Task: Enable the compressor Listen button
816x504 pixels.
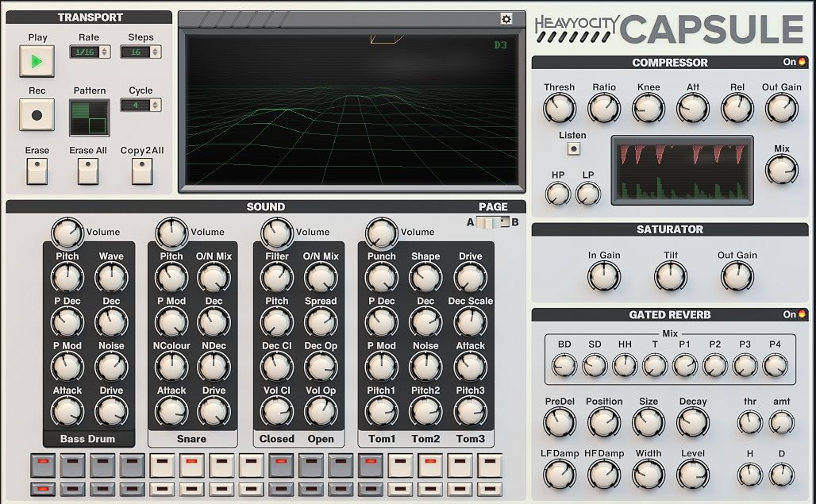Action: pyautogui.click(x=573, y=148)
